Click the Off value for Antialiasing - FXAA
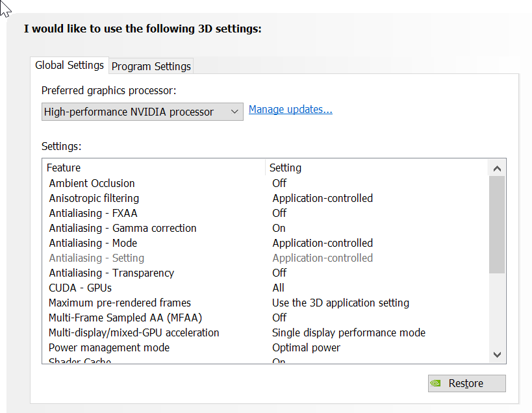This screenshot has height=413, width=532. pos(279,213)
